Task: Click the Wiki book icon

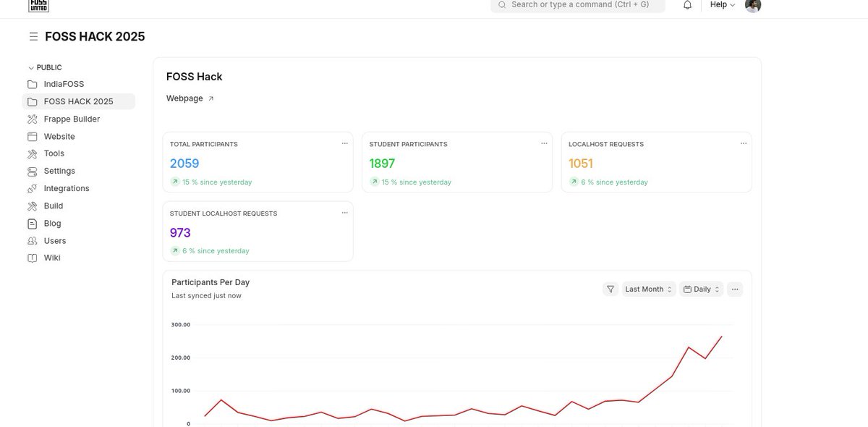Action: [x=32, y=258]
